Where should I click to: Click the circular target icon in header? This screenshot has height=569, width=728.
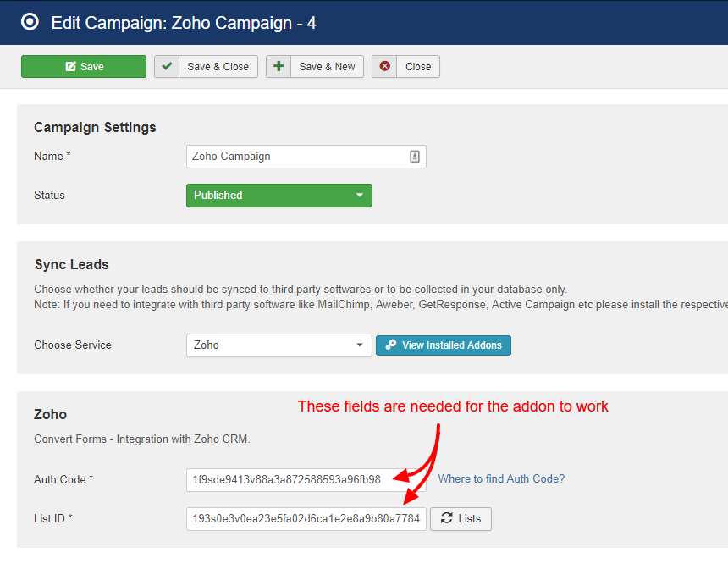coord(30,22)
